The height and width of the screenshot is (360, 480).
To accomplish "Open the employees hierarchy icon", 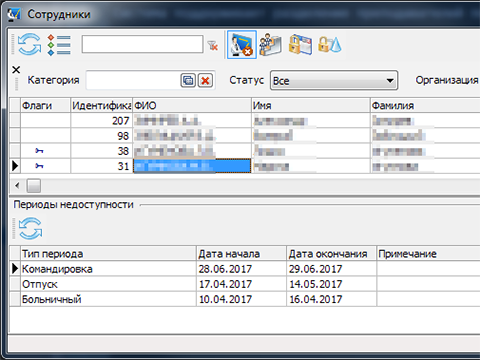I will click(270, 45).
